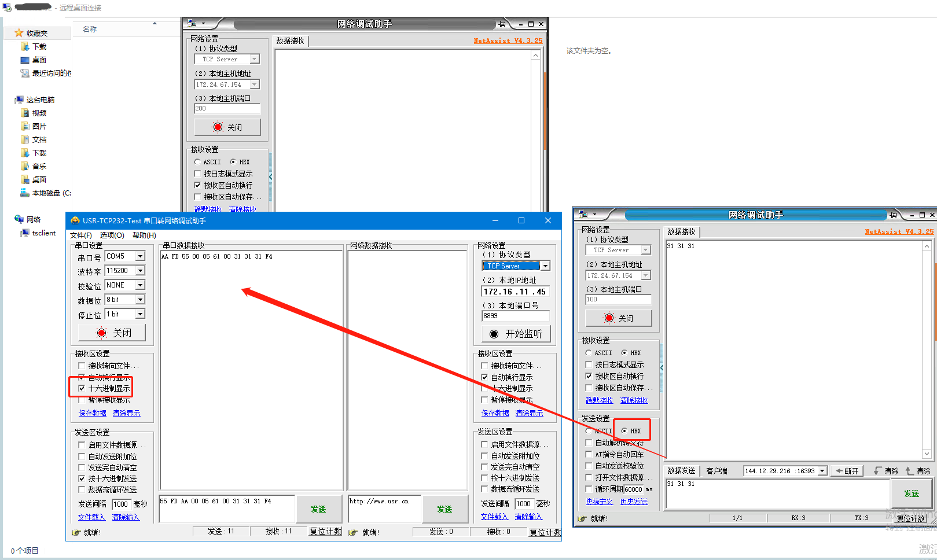Click the clear-send icon (second 清除) in NetAssist
This screenshot has height=560, width=937.
(910, 471)
